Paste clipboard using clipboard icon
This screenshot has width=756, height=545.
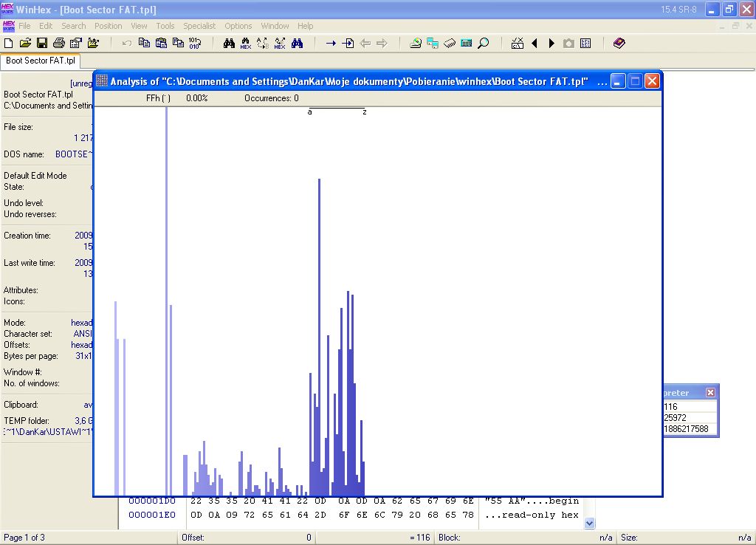point(161,44)
